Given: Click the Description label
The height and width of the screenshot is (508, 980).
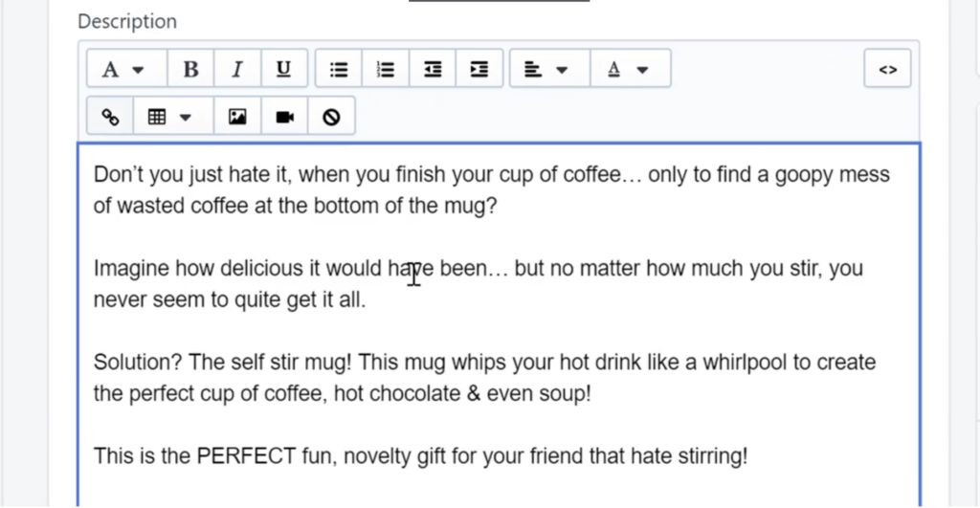Looking at the screenshot, I should [x=127, y=21].
